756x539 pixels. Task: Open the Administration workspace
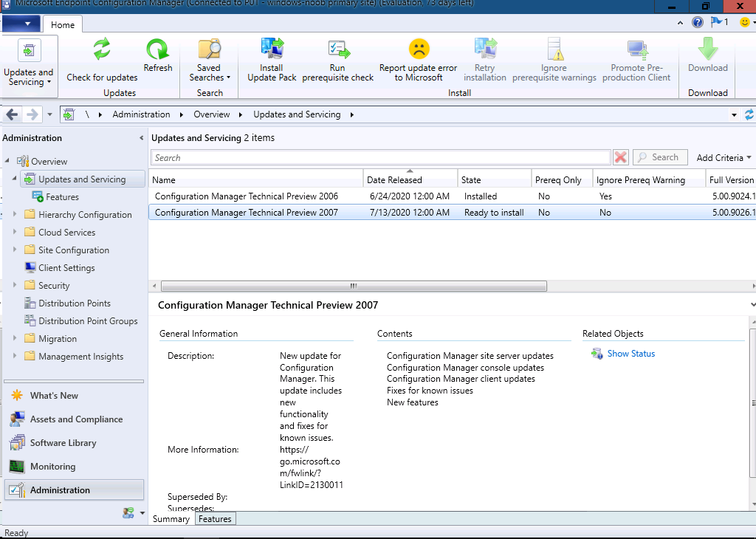tap(75, 490)
